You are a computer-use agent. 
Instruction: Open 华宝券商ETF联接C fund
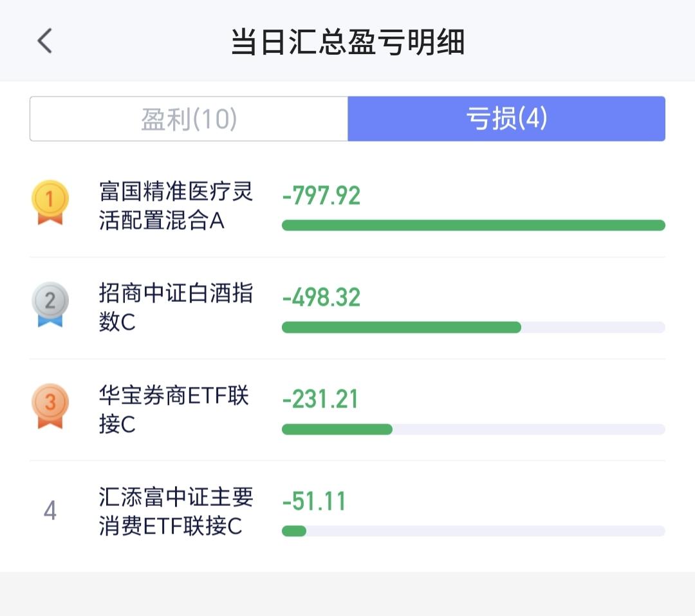coord(174,409)
